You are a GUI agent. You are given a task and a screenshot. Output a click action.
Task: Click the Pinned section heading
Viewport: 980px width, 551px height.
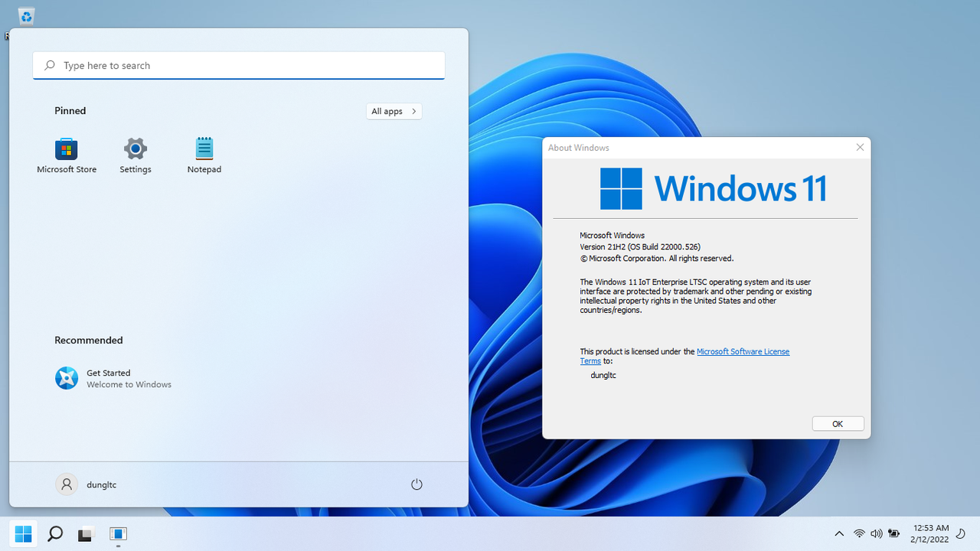tap(70, 111)
